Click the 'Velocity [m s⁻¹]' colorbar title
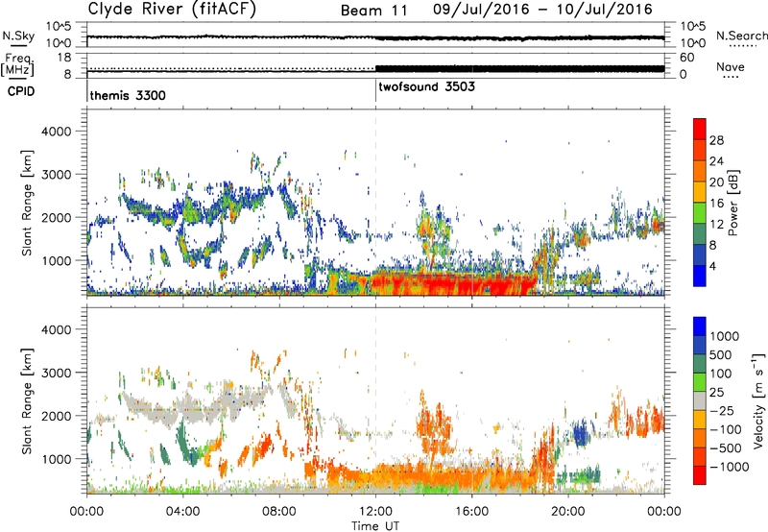This screenshot has width=768, height=532. tap(758, 400)
